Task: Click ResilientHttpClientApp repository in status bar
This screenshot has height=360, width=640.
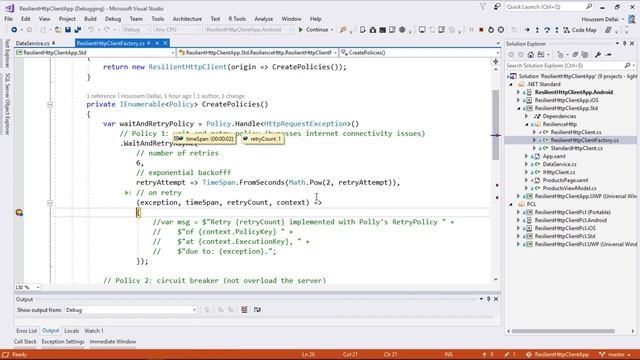Action: (x=558, y=355)
